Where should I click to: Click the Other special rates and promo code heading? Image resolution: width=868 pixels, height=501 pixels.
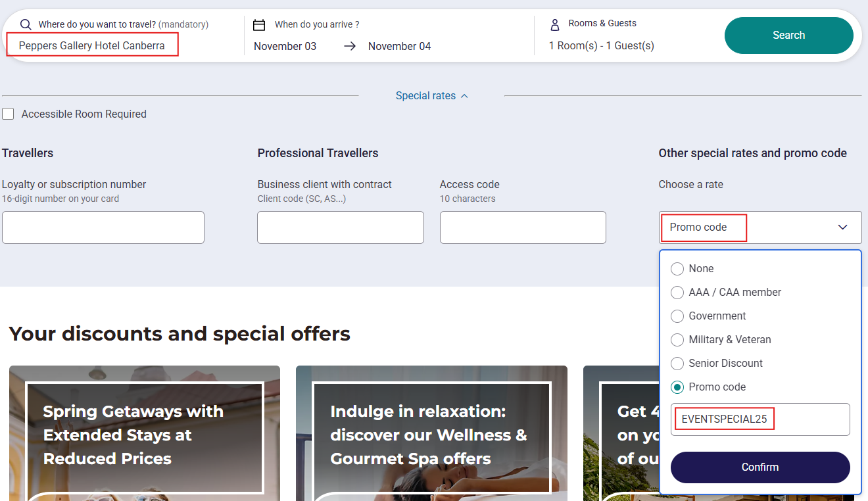(x=753, y=153)
